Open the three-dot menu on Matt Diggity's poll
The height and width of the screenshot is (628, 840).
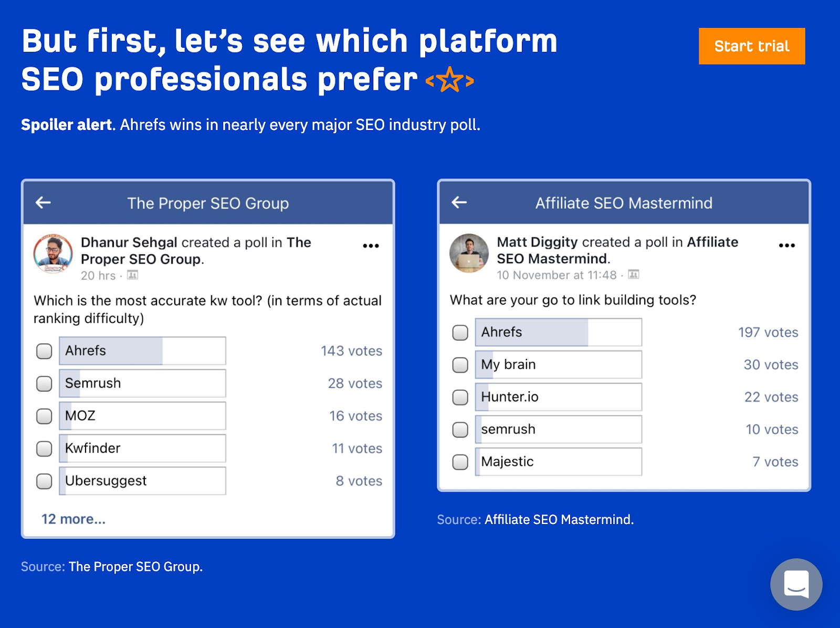coord(787,244)
